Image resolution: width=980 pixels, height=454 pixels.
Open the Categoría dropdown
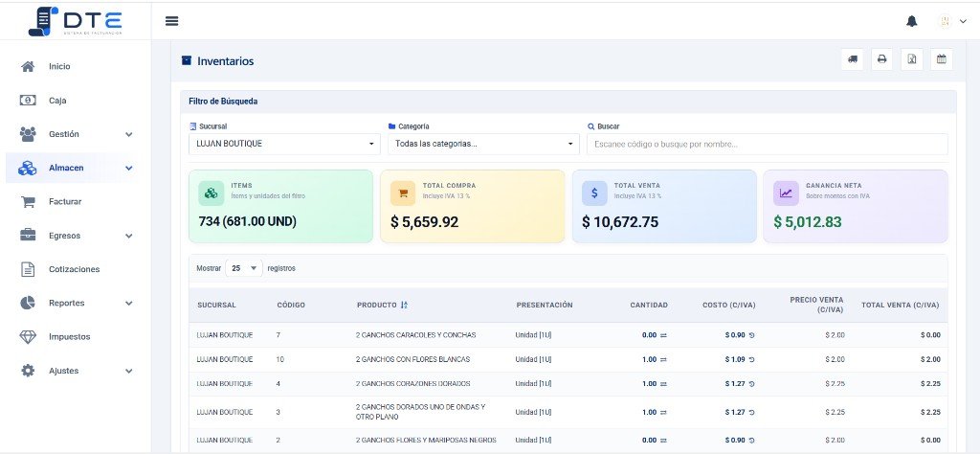483,144
